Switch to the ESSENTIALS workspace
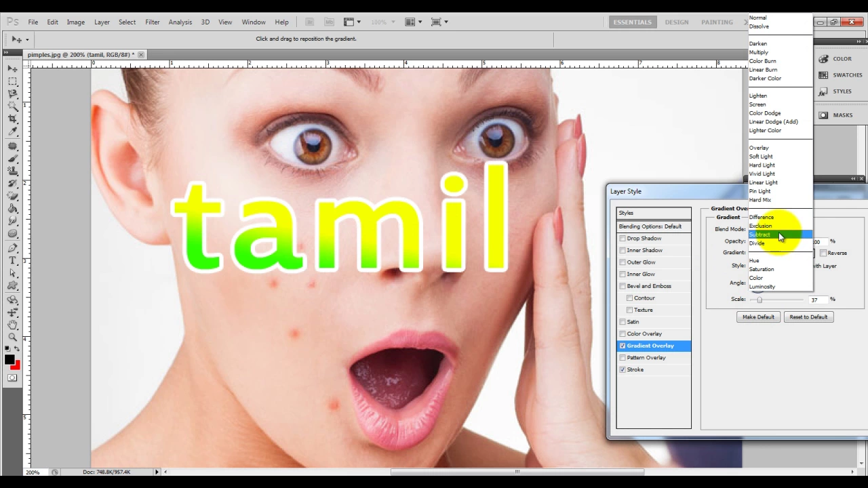The height and width of the screenshot is (488, 868). [x=632, y=22]
